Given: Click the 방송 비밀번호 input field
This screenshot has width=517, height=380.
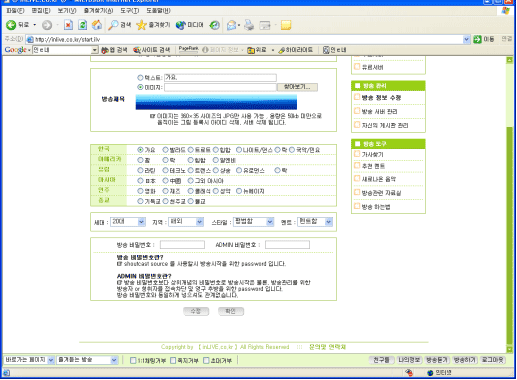Looking at the screenshot, I should click(x=182, y=245).
